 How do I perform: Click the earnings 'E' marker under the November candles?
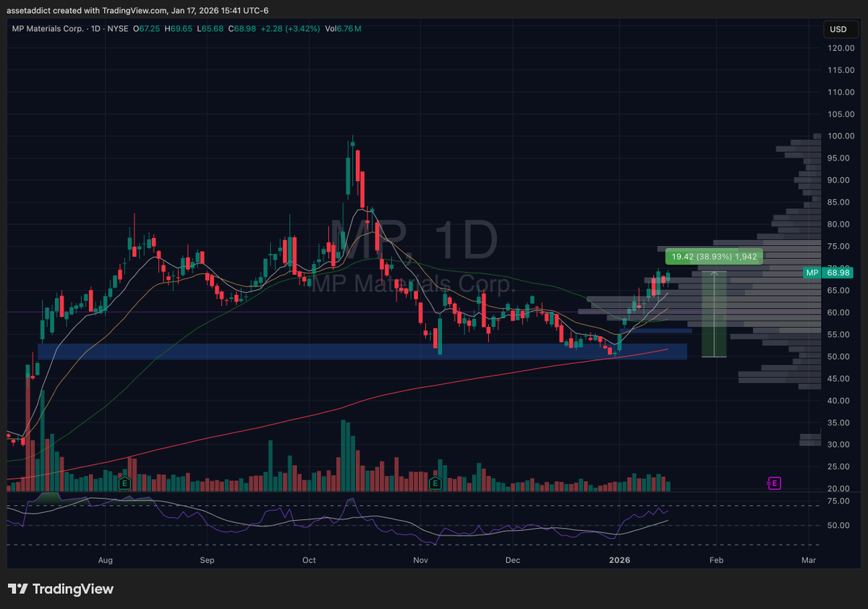coord(435,482)
